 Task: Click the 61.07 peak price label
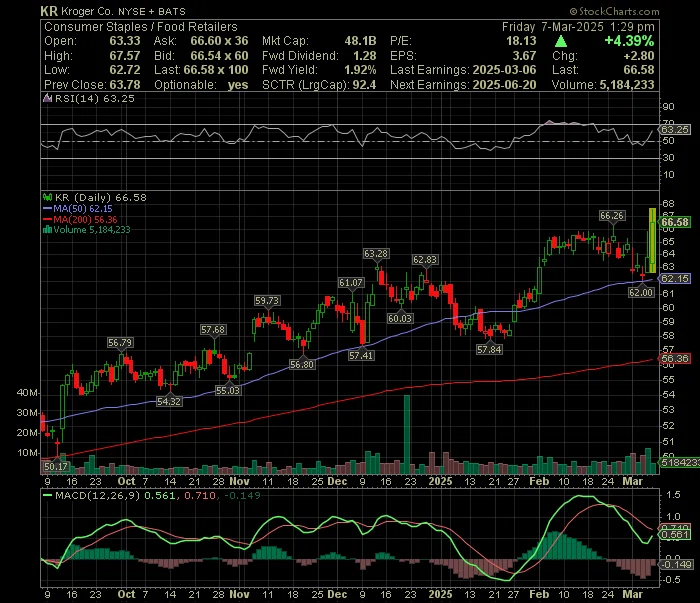pyautogui.click(x=351, y=283)
